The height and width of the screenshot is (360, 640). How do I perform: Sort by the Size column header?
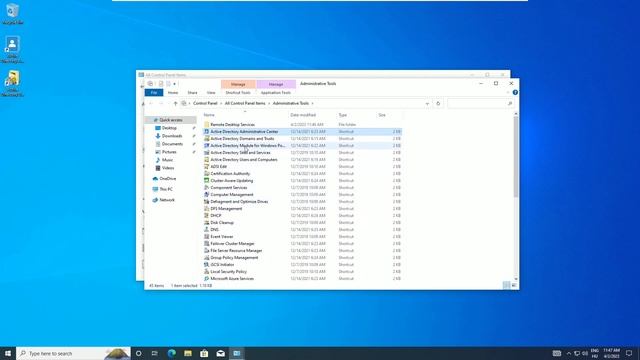click(x=382, y=115)
